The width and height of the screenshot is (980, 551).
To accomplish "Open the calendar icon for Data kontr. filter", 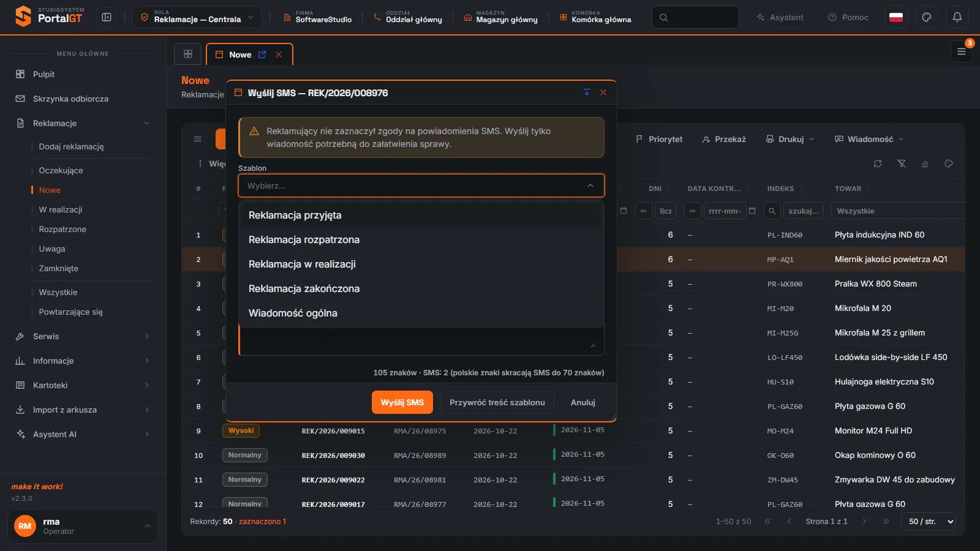I will [x=752, y=211].
